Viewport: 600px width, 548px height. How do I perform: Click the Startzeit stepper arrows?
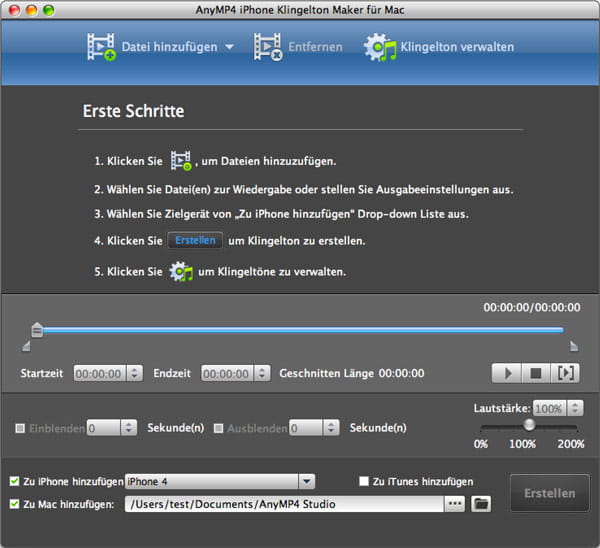[x=135, y=373]
